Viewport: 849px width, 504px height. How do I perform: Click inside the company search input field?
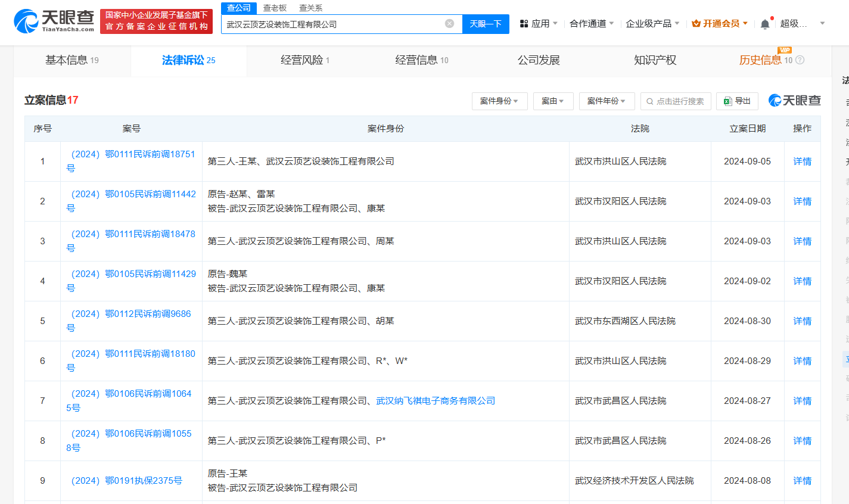(x=334, y=23)
